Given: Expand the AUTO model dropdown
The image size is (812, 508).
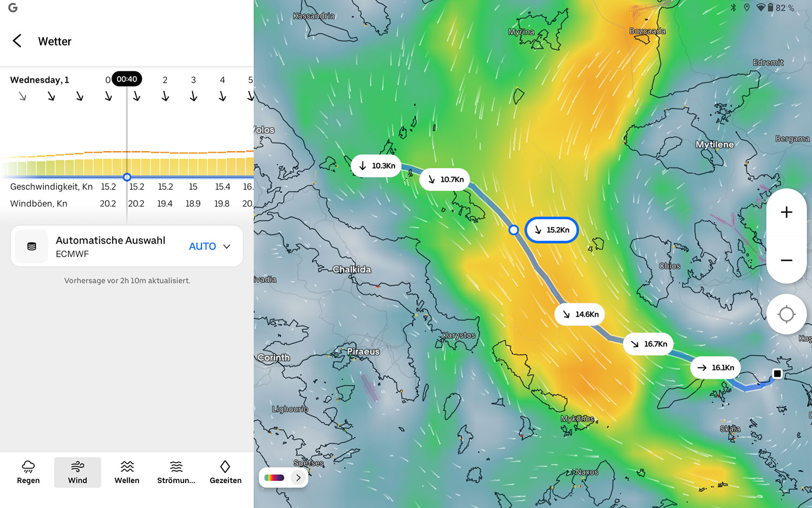Looking at the screenshot, I should tap(210, 246).
